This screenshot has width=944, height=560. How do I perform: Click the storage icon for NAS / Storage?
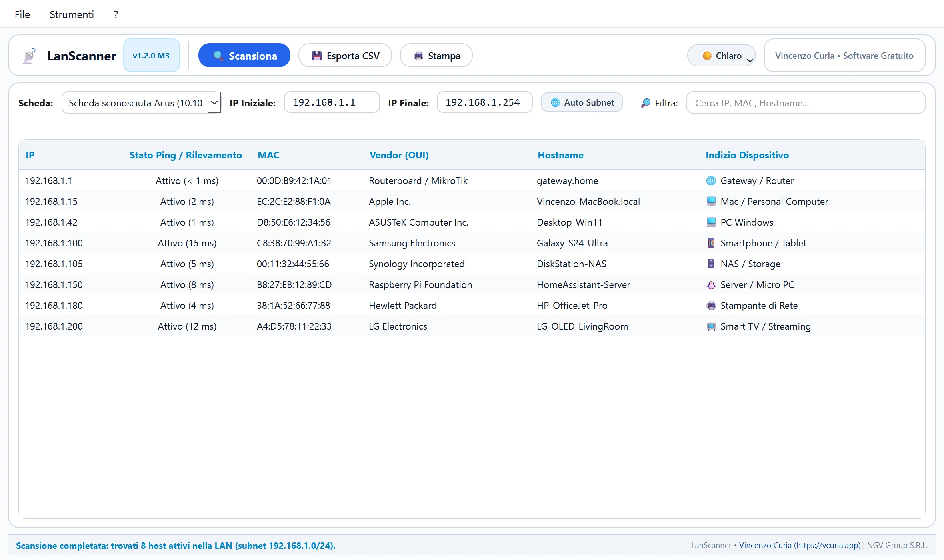click(711, 264)
